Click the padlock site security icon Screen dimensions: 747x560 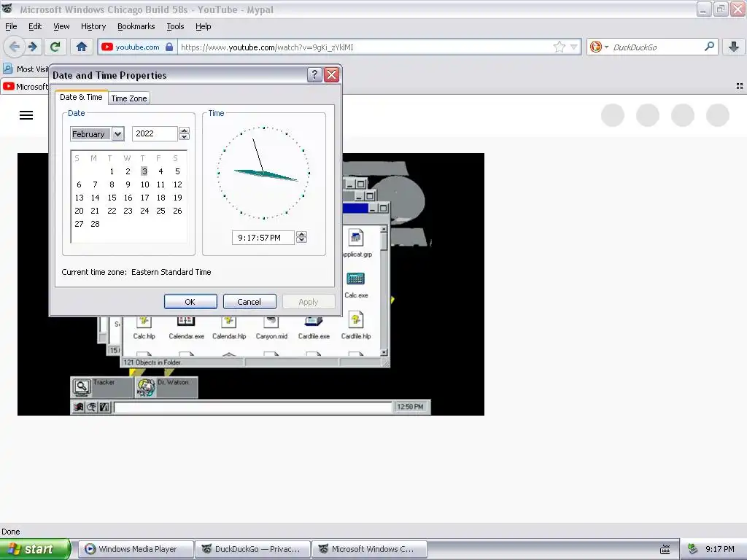click(x=169, y=47)
